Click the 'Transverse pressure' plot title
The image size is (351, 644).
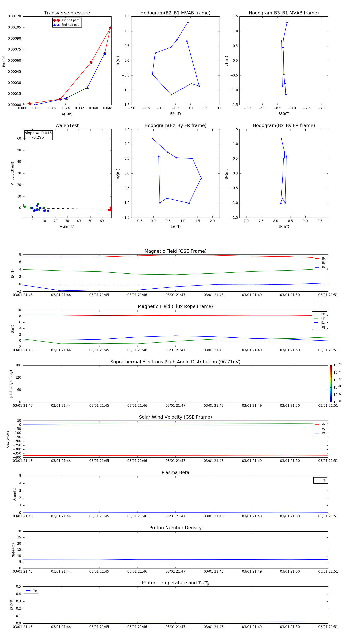[67, 13]
